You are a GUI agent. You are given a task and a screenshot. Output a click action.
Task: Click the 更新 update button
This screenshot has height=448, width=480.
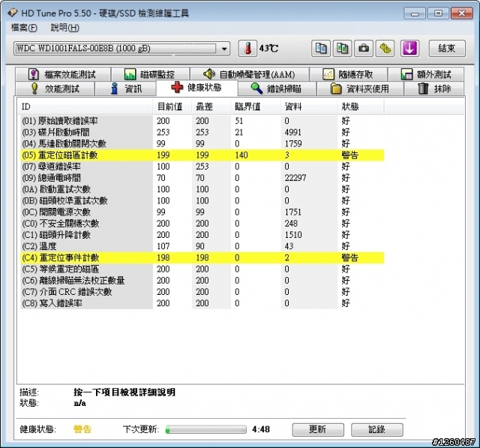coord(318,429)
